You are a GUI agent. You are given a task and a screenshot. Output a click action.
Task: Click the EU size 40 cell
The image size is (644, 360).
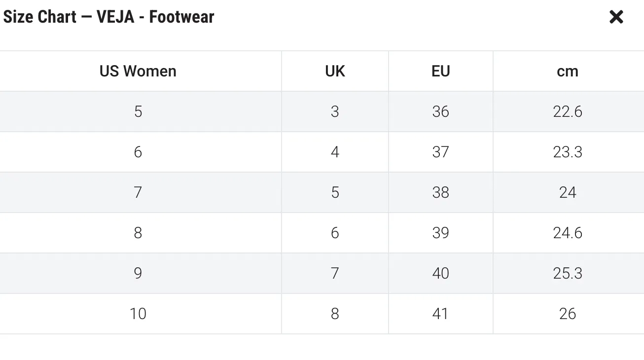[x=441, y=273]
